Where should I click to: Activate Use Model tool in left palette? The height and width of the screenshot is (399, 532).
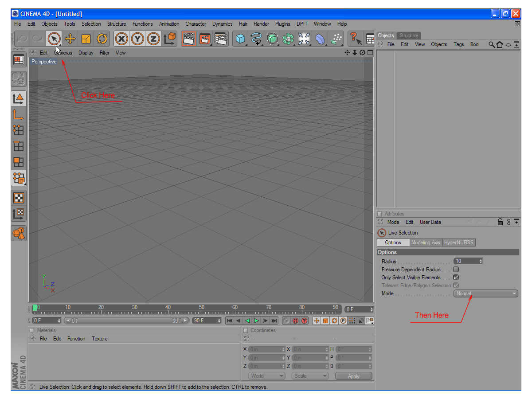pos(19,98)
